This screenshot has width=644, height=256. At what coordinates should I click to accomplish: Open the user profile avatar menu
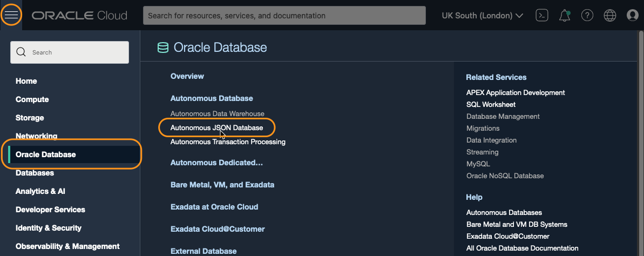pos(633,16)
